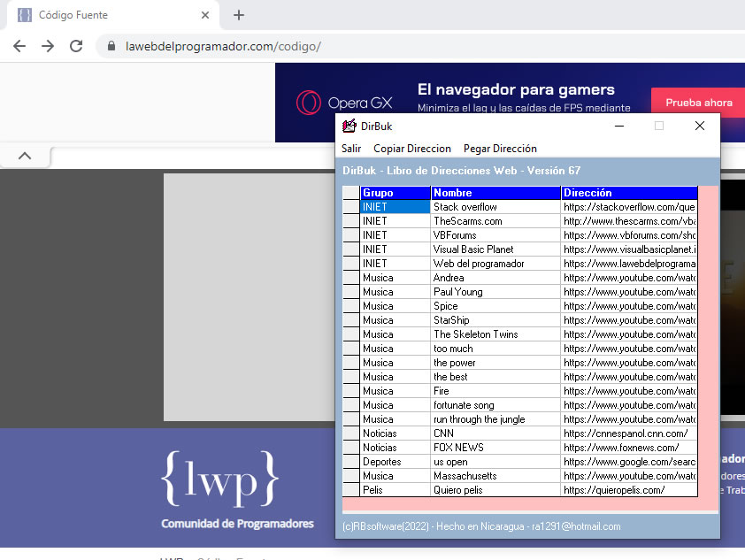Screen dimensions: 745x560
Task: Click the browser back arrow
Action: tap(19, 46)
